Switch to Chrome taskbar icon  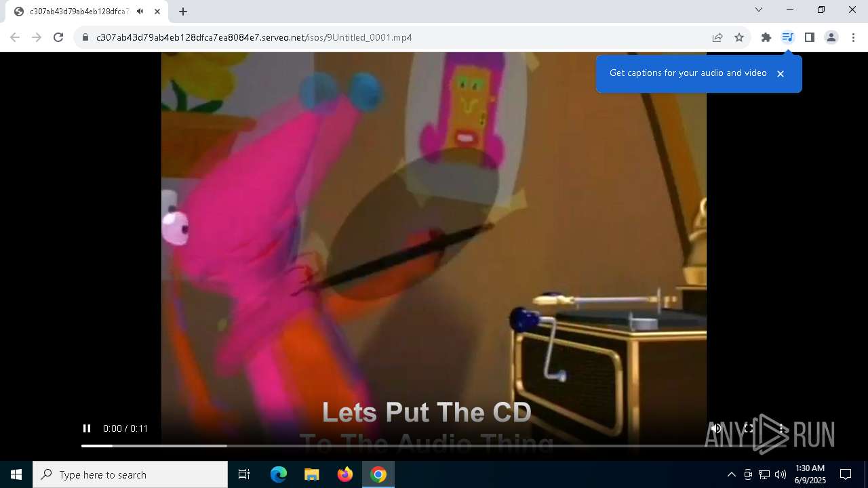coord(378,474)
